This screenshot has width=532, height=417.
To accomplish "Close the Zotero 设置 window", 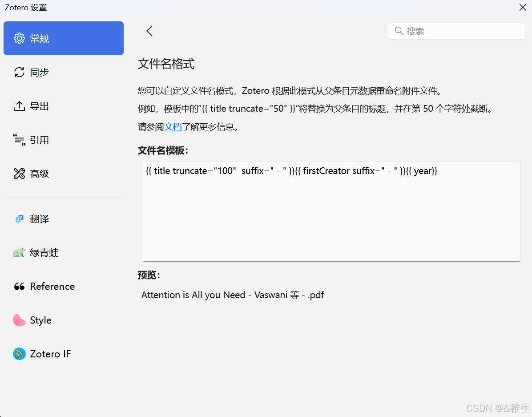I will pos(523,8).
